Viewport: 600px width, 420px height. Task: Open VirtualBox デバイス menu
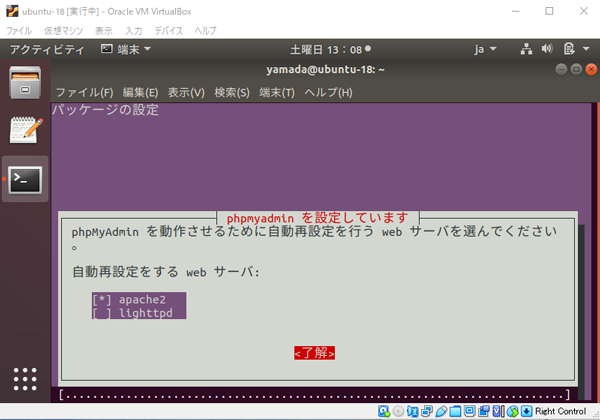pos(168,31)
